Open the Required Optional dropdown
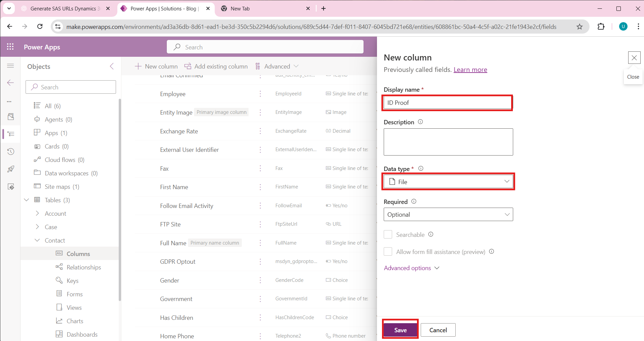The width and height of the screenshot is (644, 341). pyautogui.click(x=448, y=215)
